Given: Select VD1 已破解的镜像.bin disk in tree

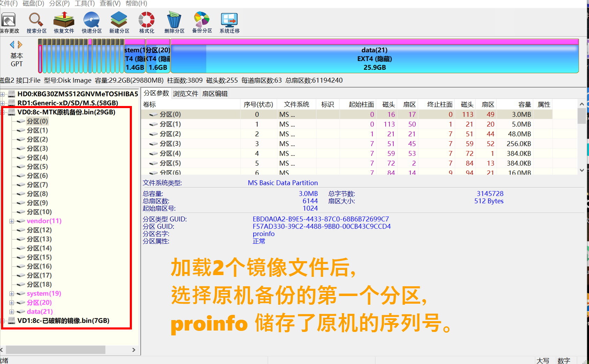Looking at the screenshot, I should click(x=63, y=321).
